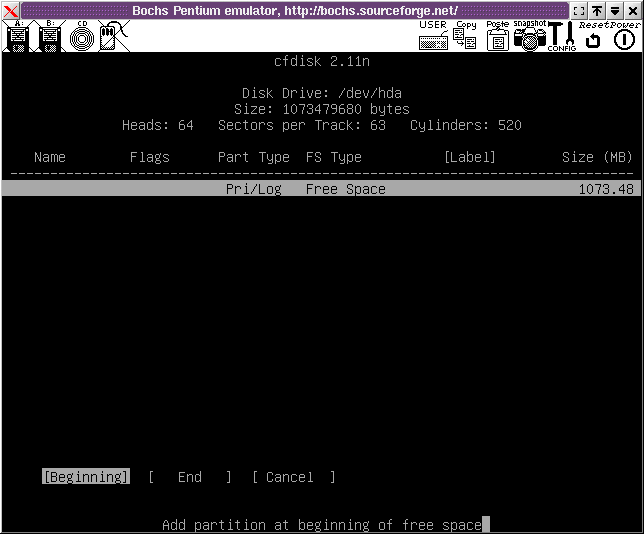Viewport: 644px width, 534px height.
Task: Click the floppy drive B icon
Action: pyautogui.click(x=50, y=37)
